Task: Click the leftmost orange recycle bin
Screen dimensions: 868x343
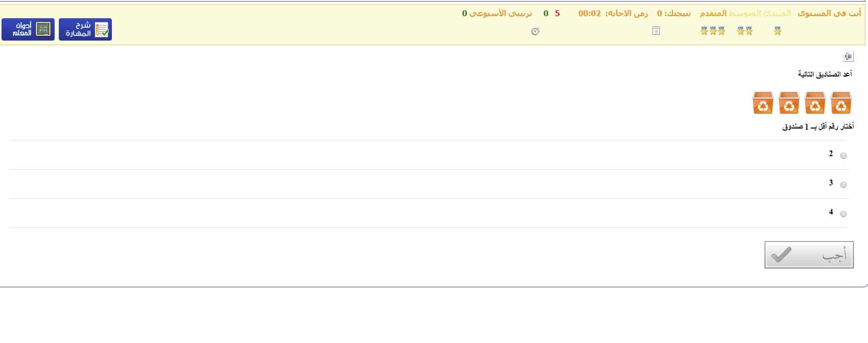Action: pyautogui.click(x=763, y=103)
